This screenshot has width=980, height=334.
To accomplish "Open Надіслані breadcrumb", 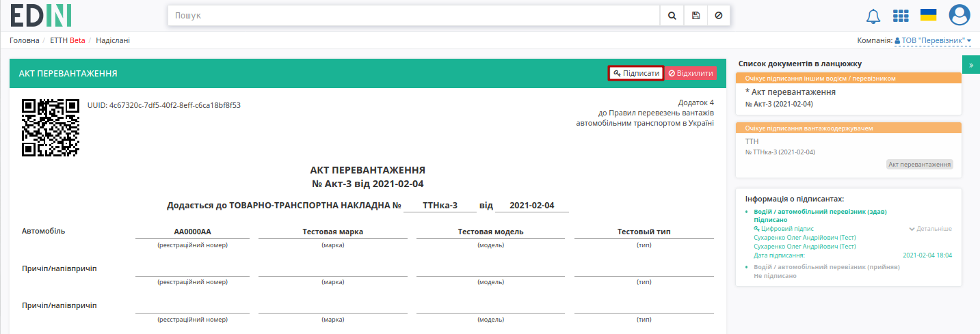I will (x=113, y=40).
